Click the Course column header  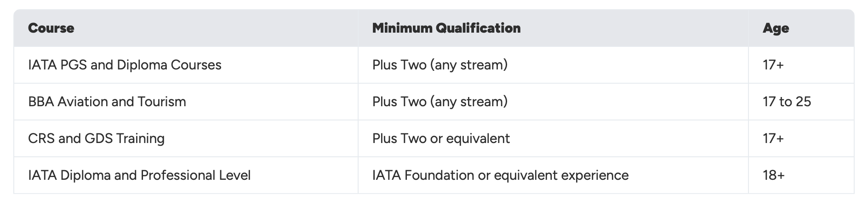51,28
